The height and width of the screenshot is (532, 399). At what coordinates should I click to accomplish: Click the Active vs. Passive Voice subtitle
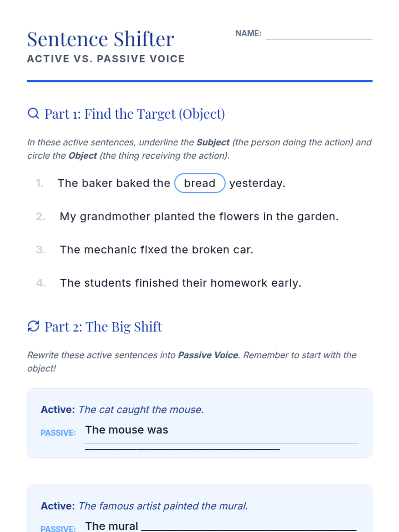106,59
